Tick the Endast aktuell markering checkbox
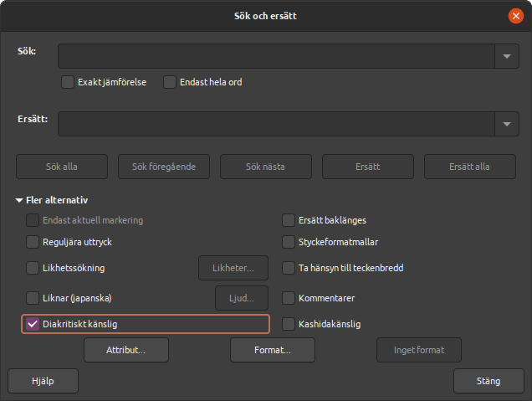532x401 pixels. click(x=33, y=220)
